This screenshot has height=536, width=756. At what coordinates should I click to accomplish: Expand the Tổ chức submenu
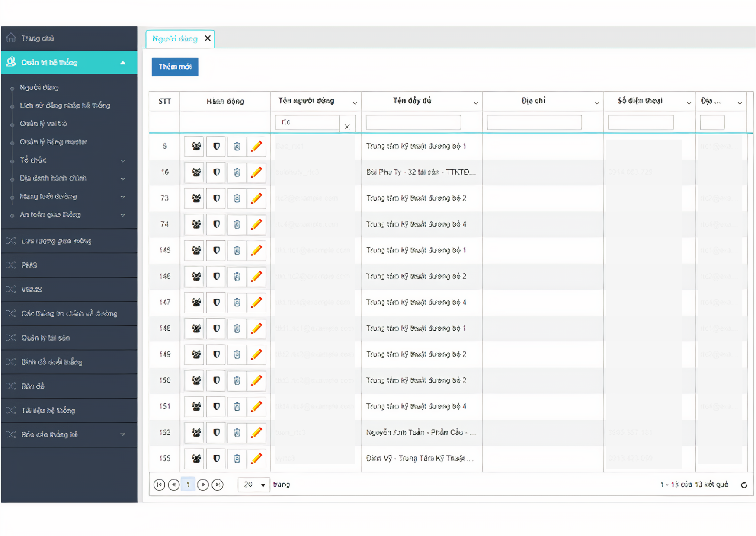tap(123, 160)
